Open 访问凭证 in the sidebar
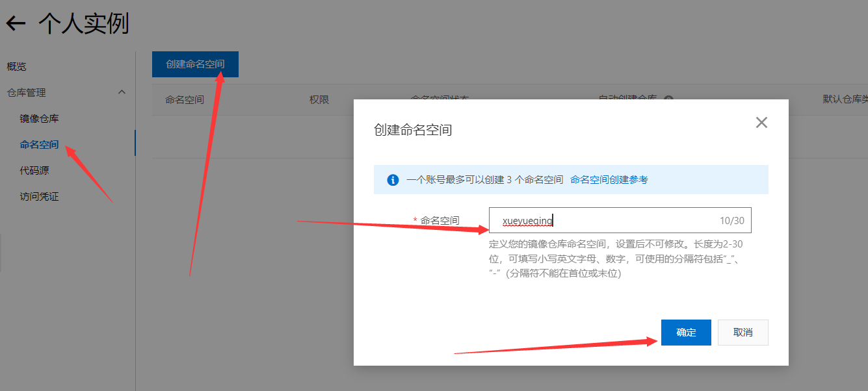This screenshot has width=868, height=391. click(x=40, y=196)
